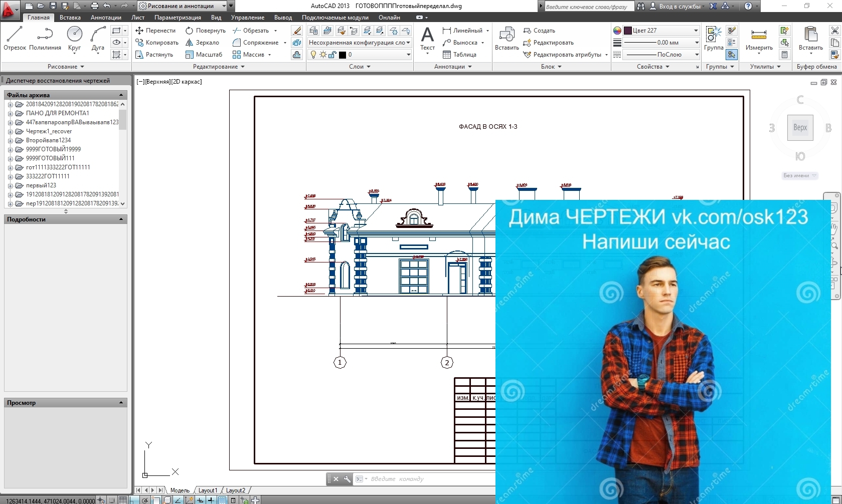This screenshot has width=842, height=504.
Task: Open the layer properties manager icon
Action: [313, 31]
